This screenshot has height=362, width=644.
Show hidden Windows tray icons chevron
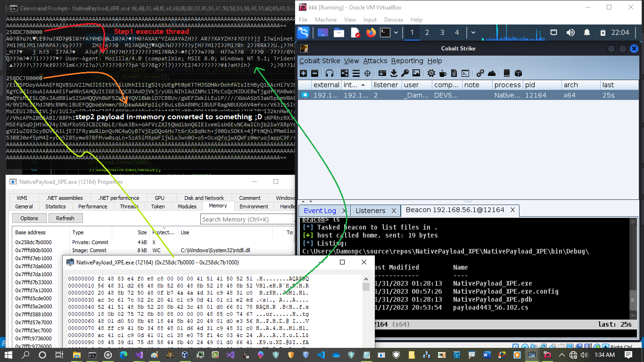(561, 355)
